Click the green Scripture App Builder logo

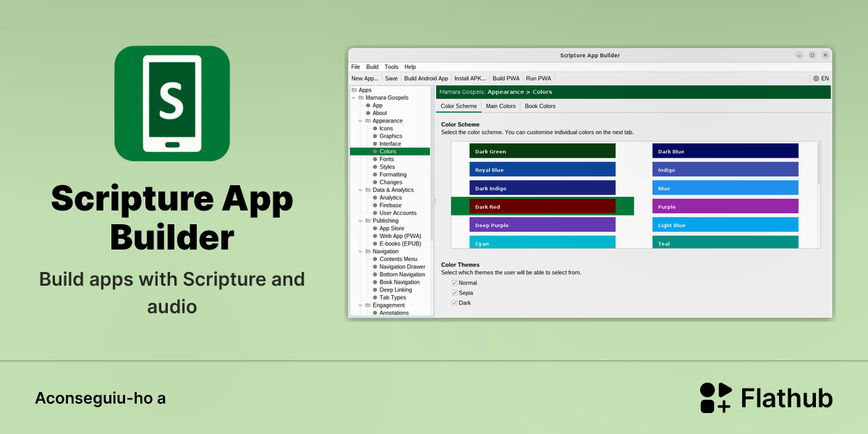pos(172,103)
